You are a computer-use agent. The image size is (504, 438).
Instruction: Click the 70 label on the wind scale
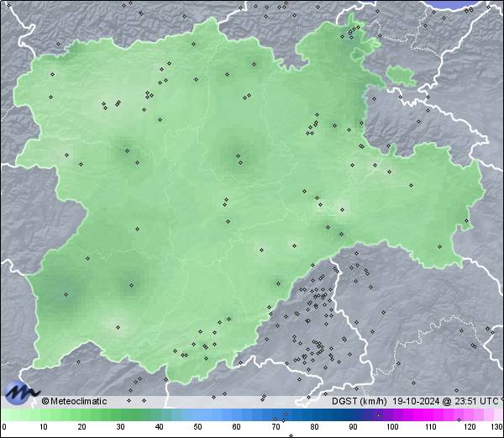(x=276, y=427)
